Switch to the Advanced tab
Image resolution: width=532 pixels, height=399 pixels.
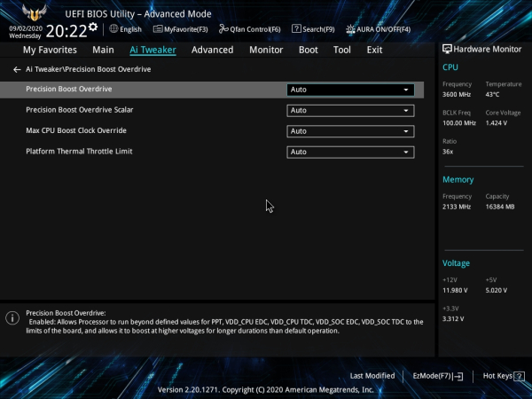[213, 50]
